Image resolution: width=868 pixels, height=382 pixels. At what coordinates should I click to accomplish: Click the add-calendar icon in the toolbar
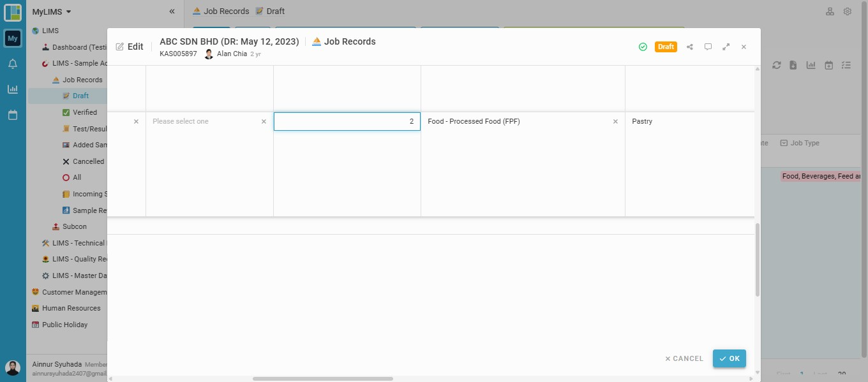coord(828,65)
